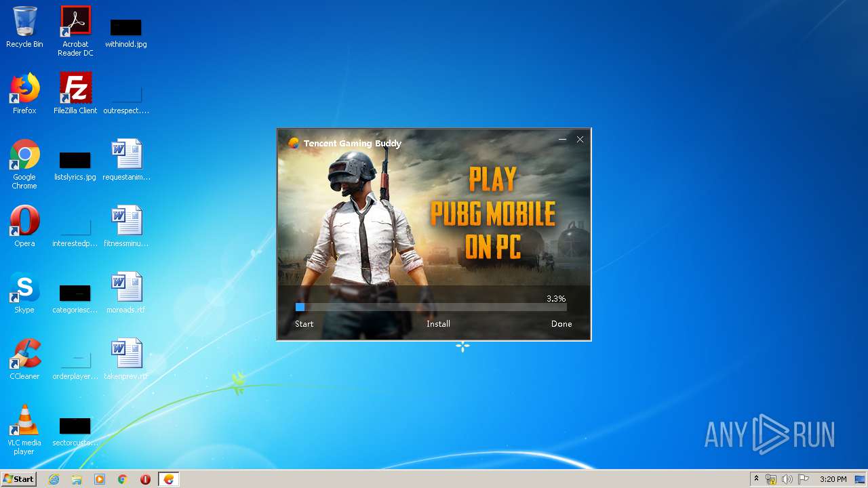Image resolution: width=868 pixels, height=488 pixels.
Task: Switch to Tencent Gaming Buddy taskbar button
Action: point(169,479)
